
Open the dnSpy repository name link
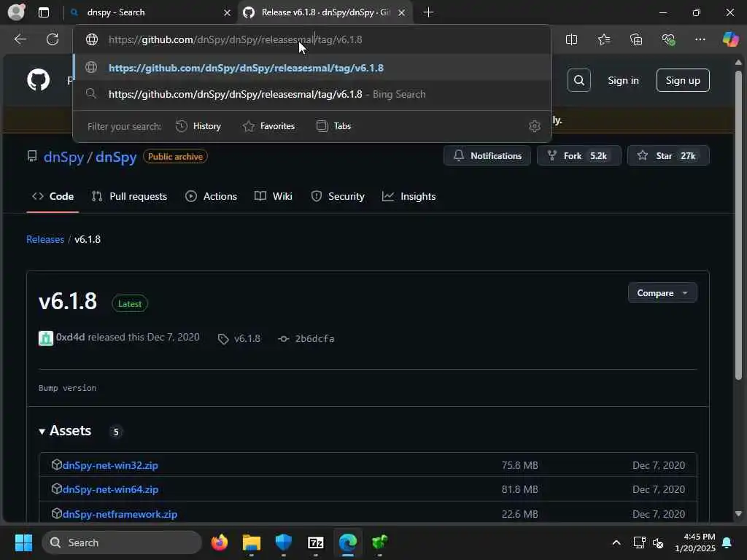(116, 157)
